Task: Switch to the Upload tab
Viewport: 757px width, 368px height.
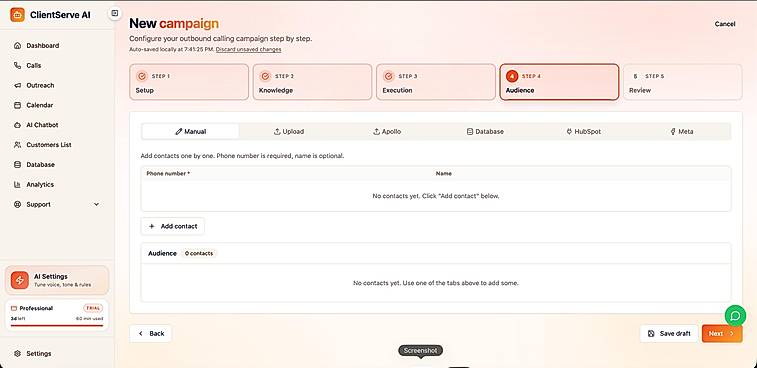Action: (289, 131)
